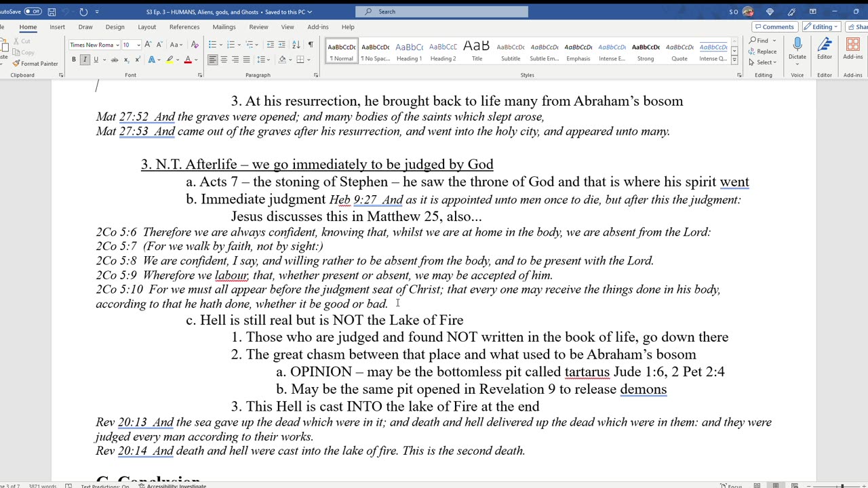868x488 pixels.
Task: Click the Increase Font Size icon
Action: coord(148,45)
